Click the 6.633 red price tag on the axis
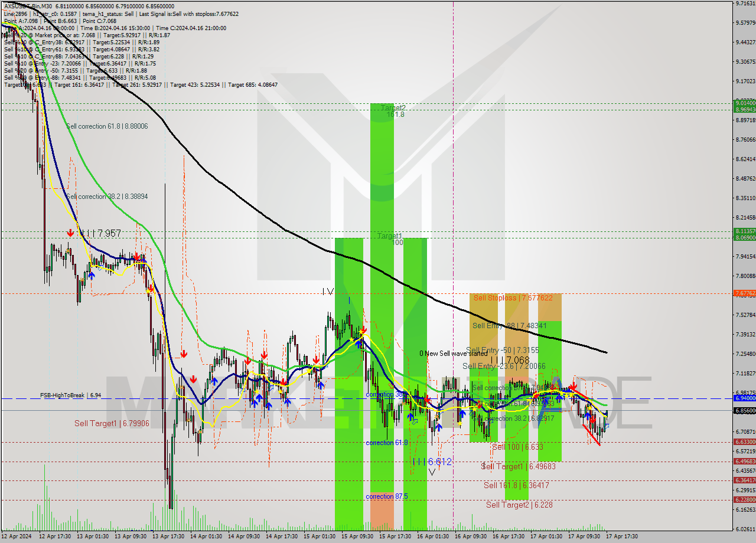The image size is (756, 543). point(744,441)
